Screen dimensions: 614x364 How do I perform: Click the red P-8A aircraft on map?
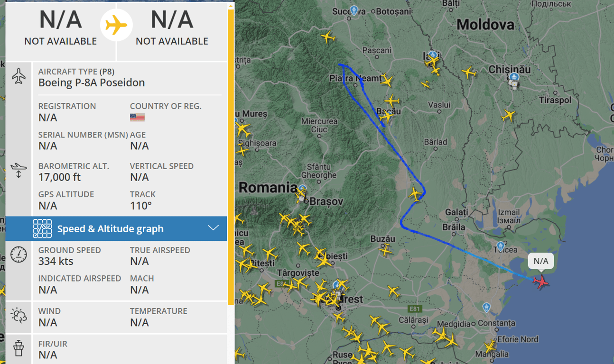click(540, 282)
